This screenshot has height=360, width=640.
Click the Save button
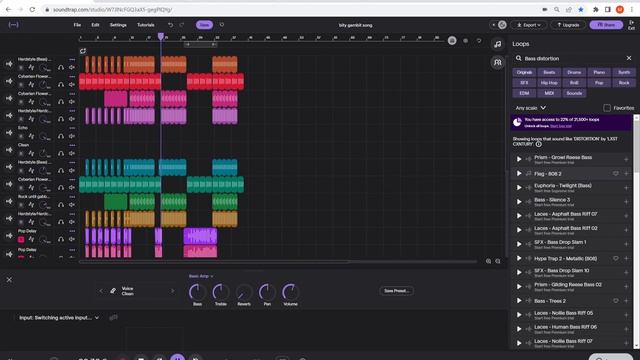point(204,25)
